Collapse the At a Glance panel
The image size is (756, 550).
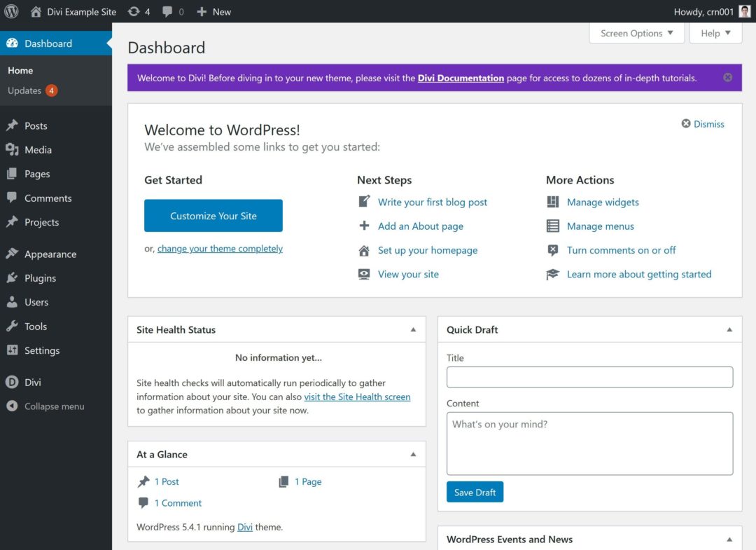click(413, 454)
